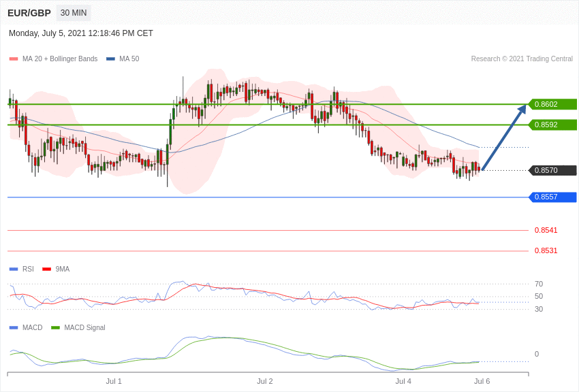Click the RSI 30 axis value
The height and width of the screenshot is (392, 579).
coord(539,309)
